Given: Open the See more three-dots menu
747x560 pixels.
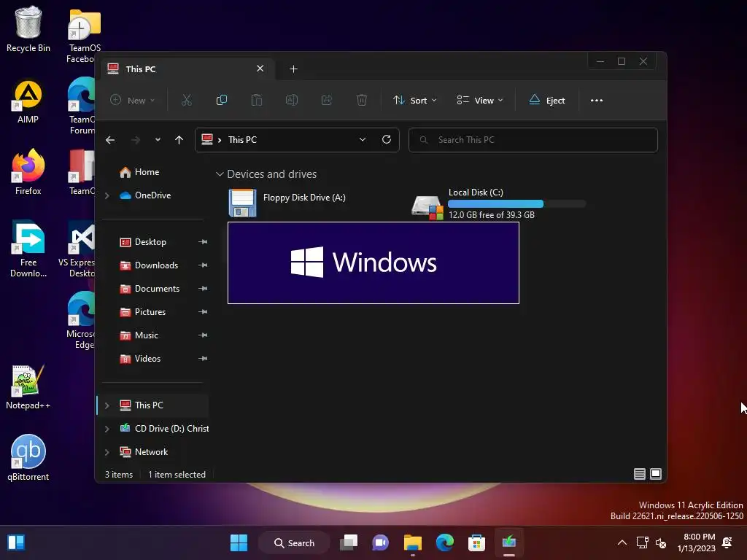Looking at the screenshot, I should 597,101.
